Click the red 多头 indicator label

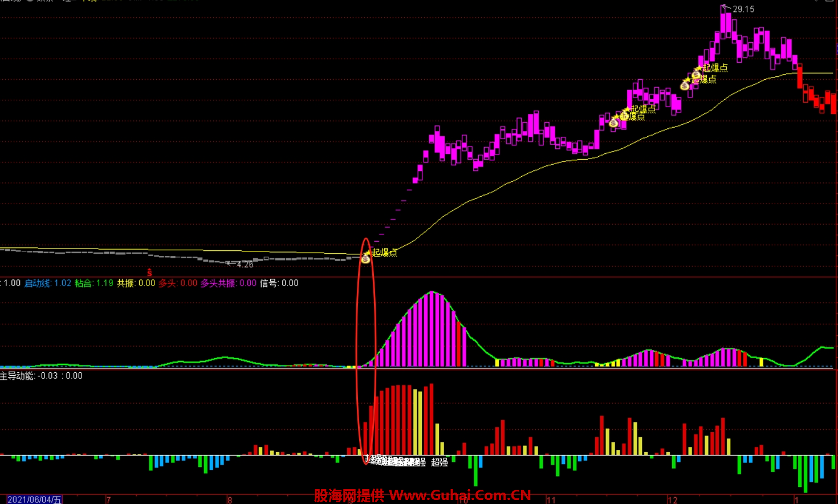177,283
